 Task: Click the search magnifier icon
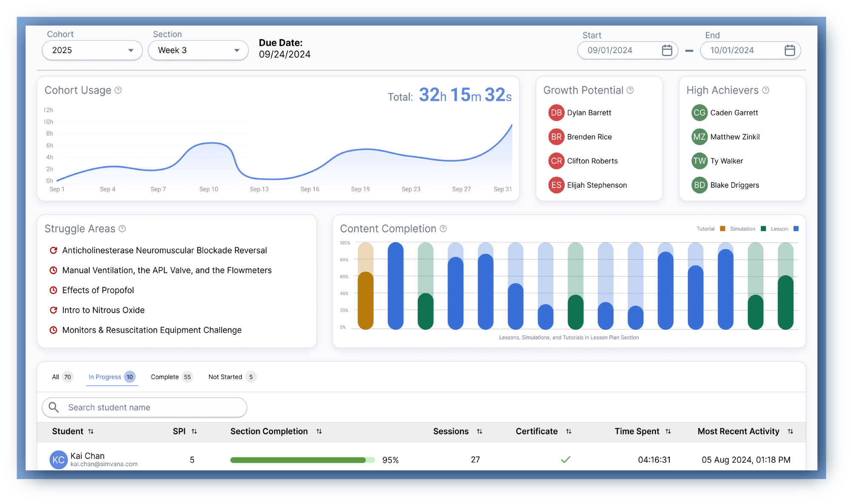[54, 407]
